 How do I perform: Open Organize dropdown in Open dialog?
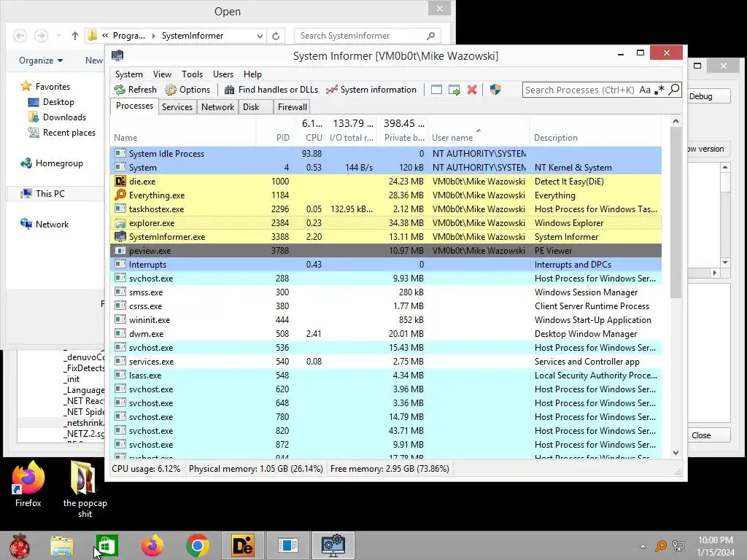[x=41, y=61]
